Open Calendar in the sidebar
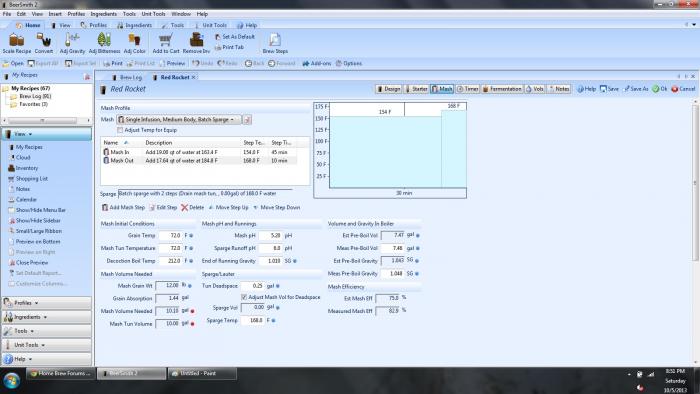This screenshot has width=700, height=394. tap(22, 200)
